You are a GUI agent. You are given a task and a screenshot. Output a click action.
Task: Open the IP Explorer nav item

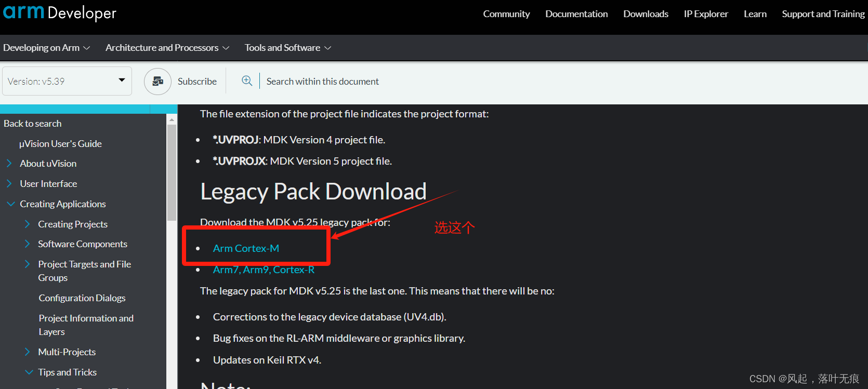[706, 14]
